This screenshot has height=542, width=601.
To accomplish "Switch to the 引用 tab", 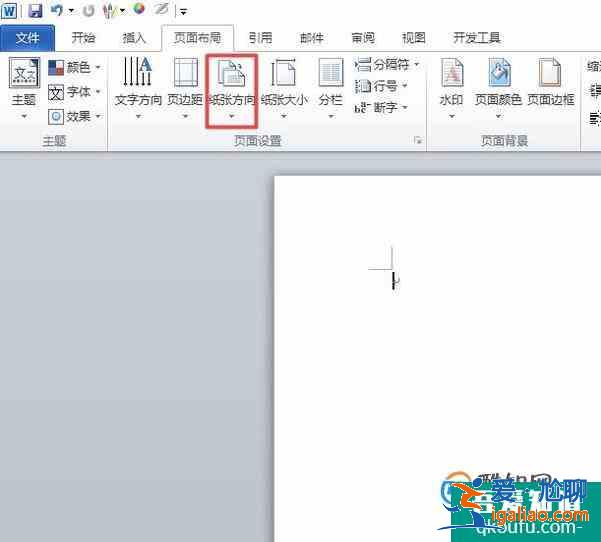I will 260,38.
